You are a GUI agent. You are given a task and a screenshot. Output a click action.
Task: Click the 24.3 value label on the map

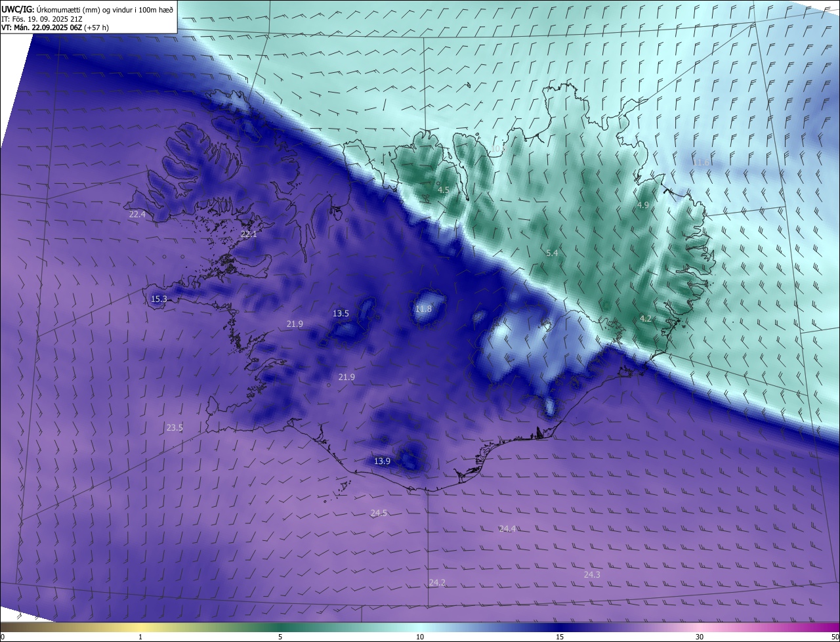(x=592, y=574)
